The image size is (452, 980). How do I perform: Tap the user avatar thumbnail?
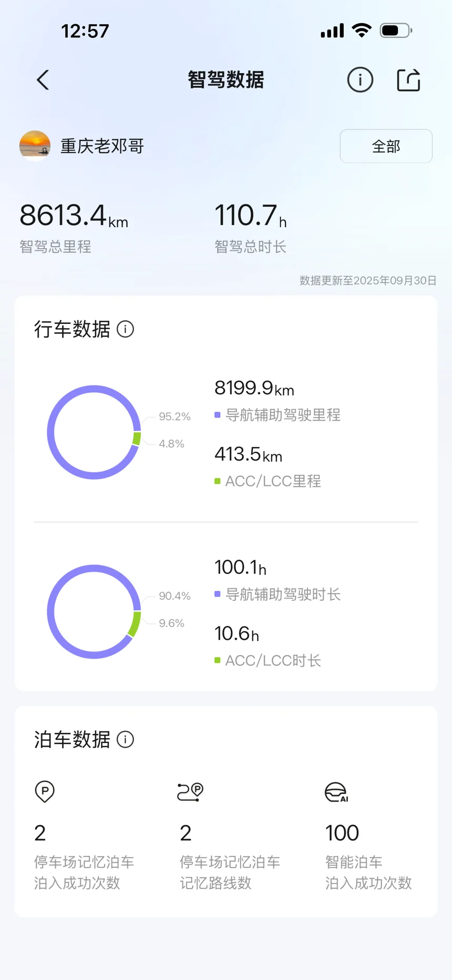pyautogui.click(x=35, y=146)
